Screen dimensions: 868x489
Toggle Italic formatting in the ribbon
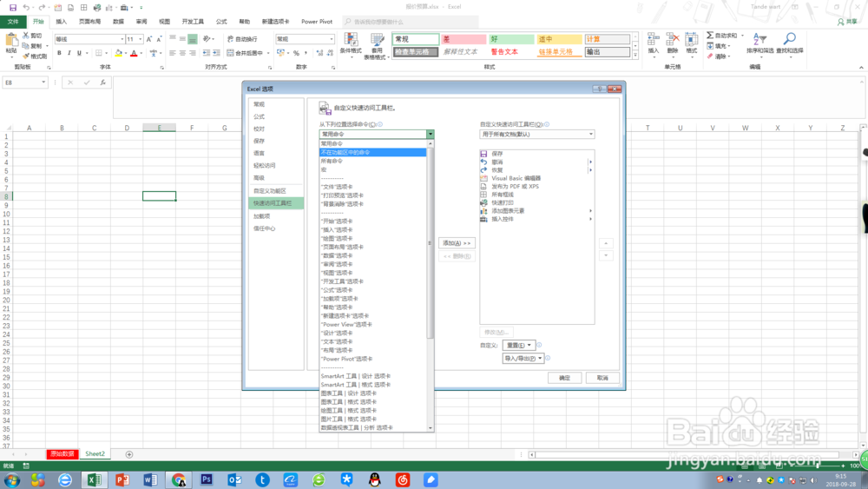pyautogui.click(x=69, y=53)
